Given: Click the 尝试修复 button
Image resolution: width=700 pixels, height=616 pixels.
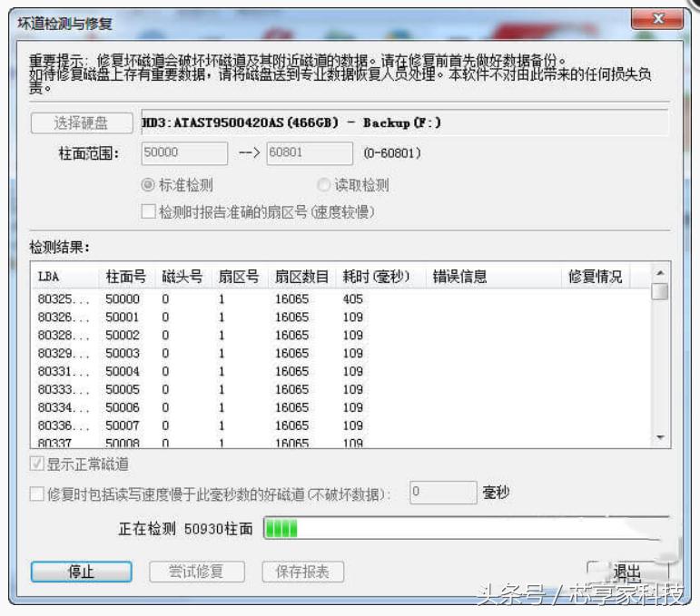Looking at the screenshot, I should click(197, 572).
